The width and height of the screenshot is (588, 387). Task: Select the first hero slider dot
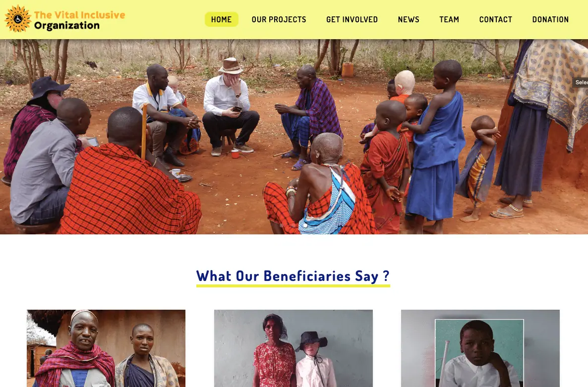pyautogui.click(x=282, y=225)
